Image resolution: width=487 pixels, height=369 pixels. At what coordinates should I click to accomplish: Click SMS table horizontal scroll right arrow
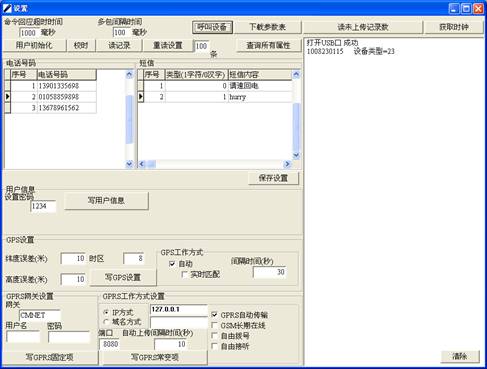[x=287, y=164]
